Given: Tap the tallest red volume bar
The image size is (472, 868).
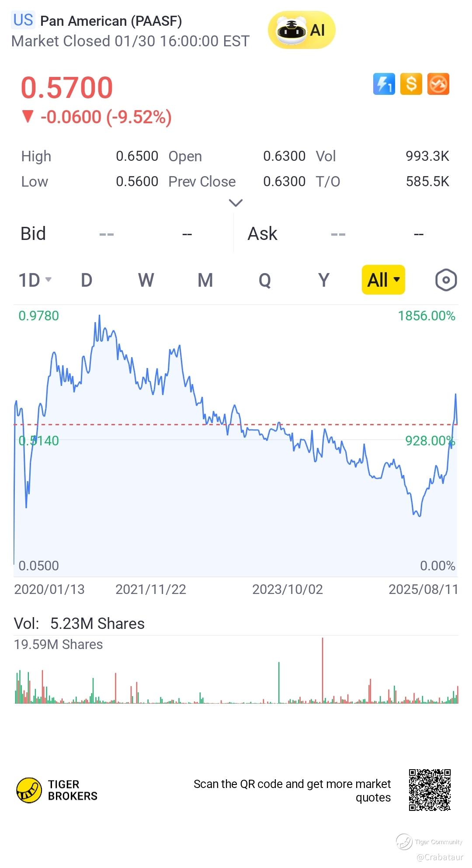Looking at the screenshot, I should click(x=323, y=671).
